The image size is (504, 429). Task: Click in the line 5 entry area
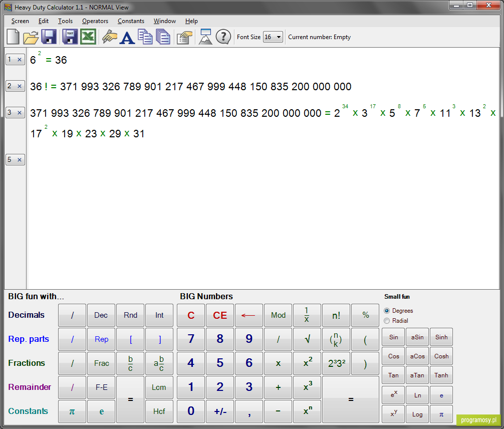coord(263,159)
